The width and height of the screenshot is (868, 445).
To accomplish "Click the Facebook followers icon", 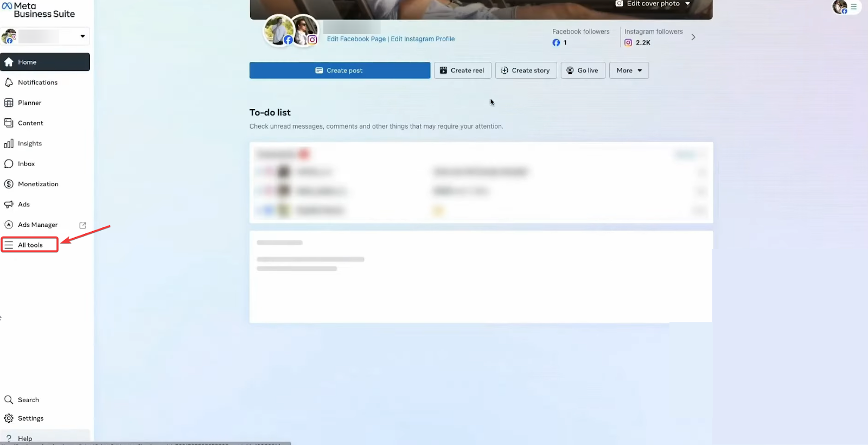I will tap(556, 42).
